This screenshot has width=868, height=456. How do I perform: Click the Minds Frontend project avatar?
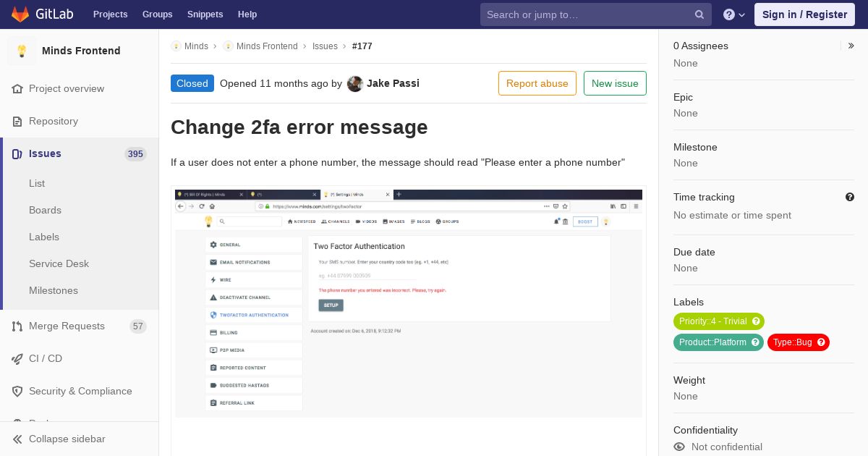22,51
